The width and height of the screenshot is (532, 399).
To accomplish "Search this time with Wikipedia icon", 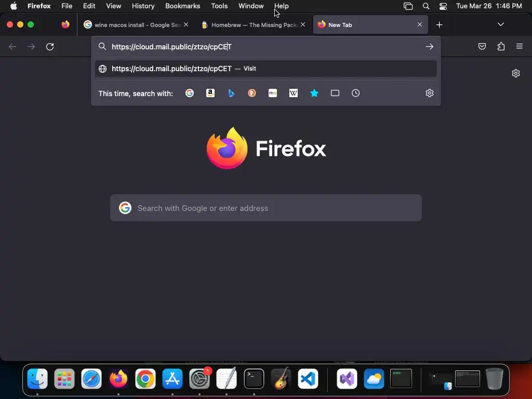I will coord(294,93).
